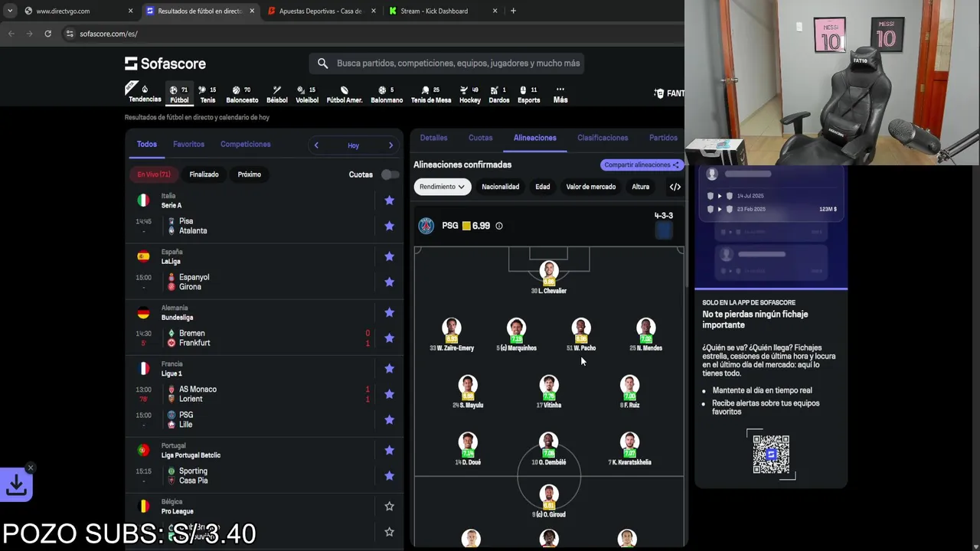Toggle the Cuotas odds switch
This screenshot has height=551, width=980.
pyautogui.click(x=390, y=174)
